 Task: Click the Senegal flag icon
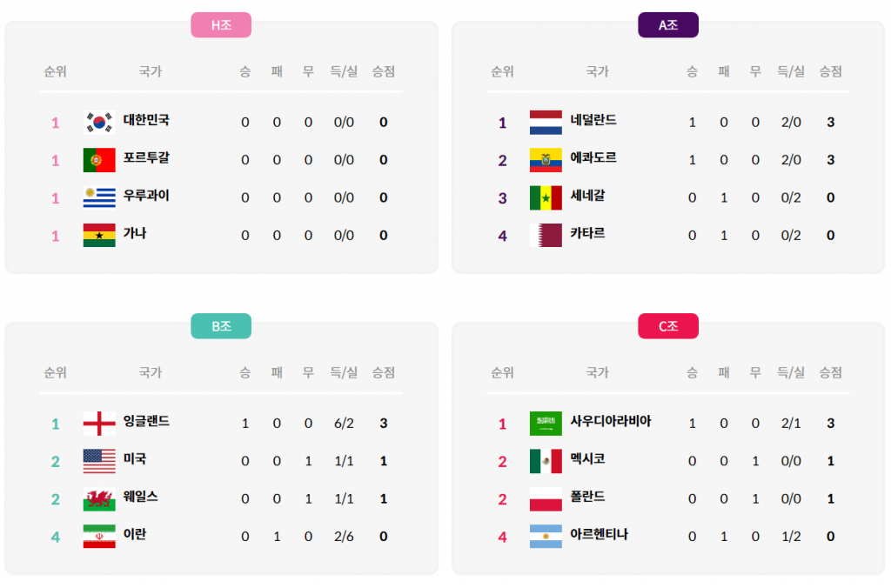click(546, 197)
